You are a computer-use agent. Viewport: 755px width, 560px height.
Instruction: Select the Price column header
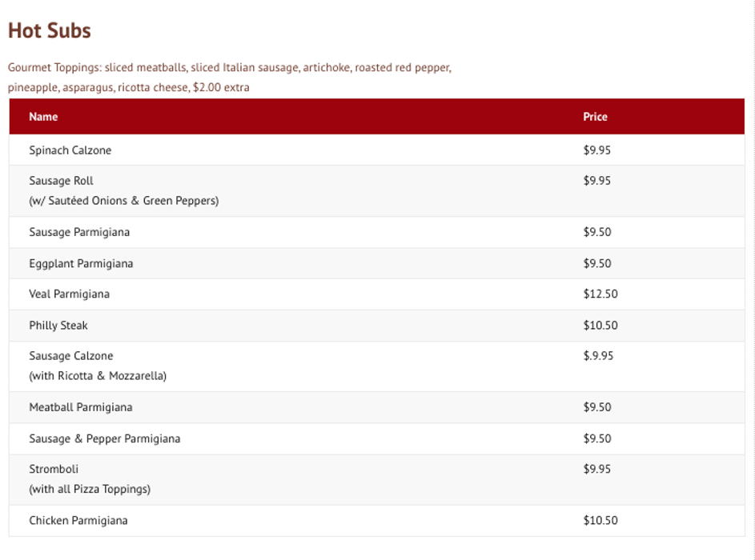click(595, 117)
